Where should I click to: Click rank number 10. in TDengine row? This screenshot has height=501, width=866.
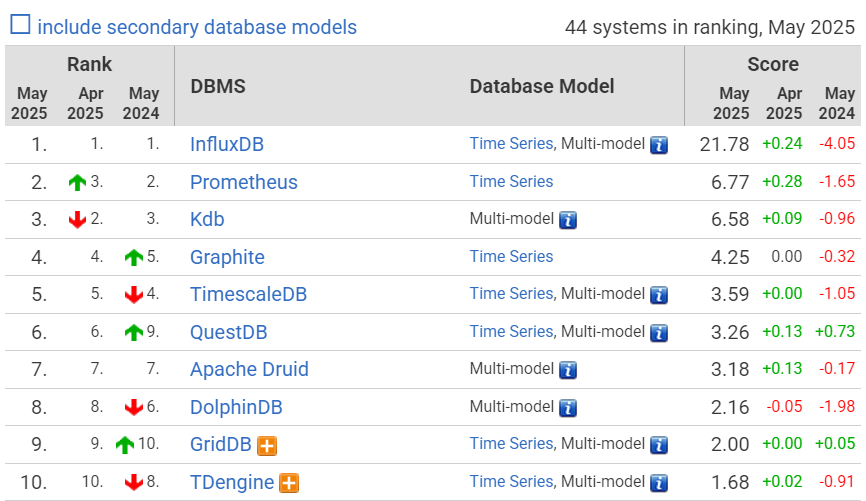(34, 483)
